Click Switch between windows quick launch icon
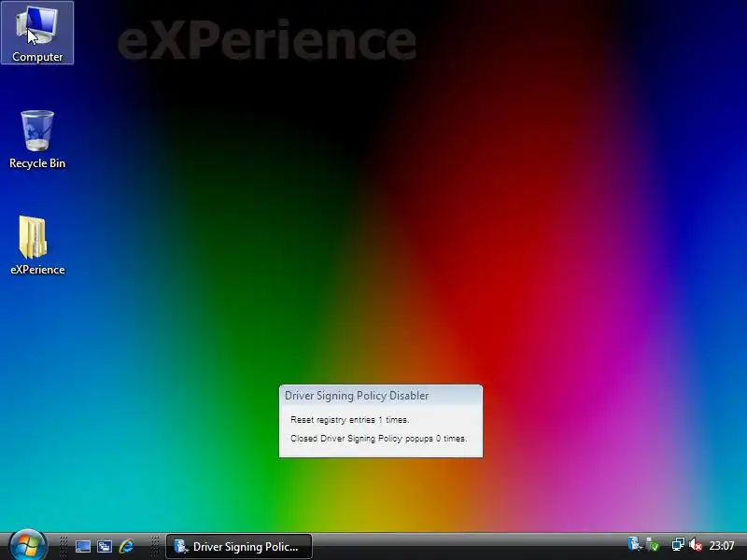Image resolution: width=747 pixels, height=560 pixels. (x=105, y=546)
